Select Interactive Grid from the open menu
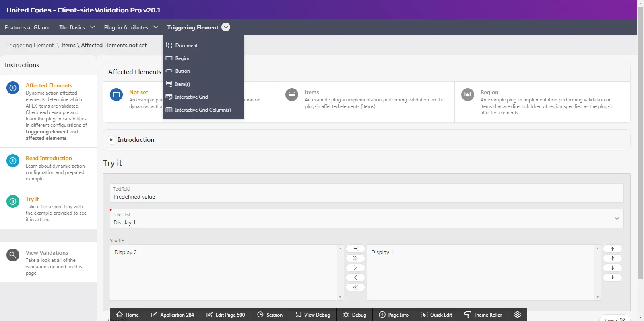This screenshot has width=644, height=321. point(191,97)
